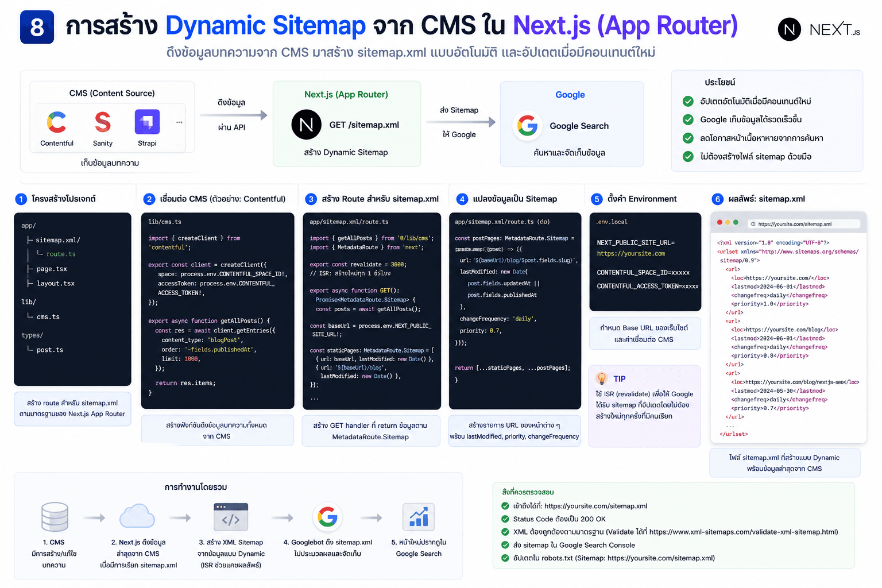Click the lib/cms.ts file name header
882x588 pixels.
pyautogui.click(x=165, y=222)
